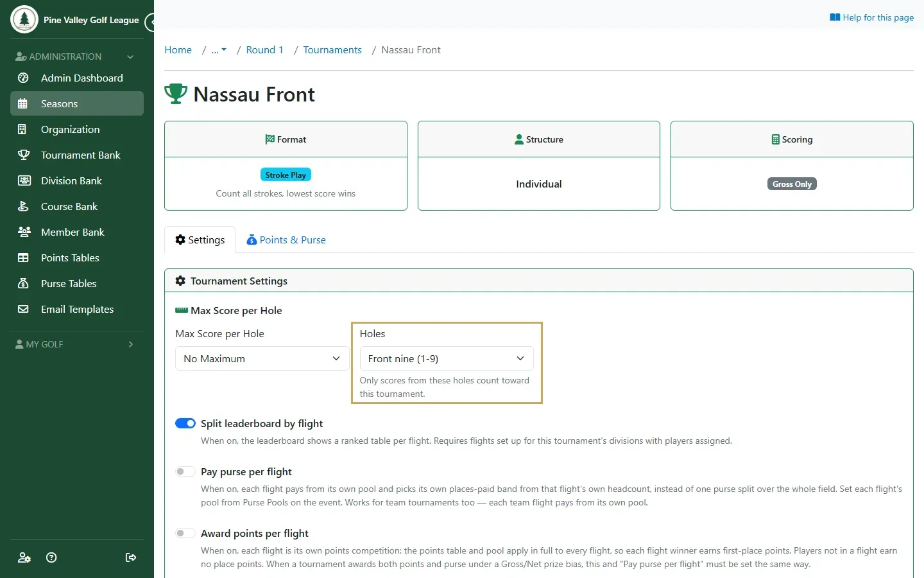
Task: Click the Format card header
Action: [x=286, y=139]
